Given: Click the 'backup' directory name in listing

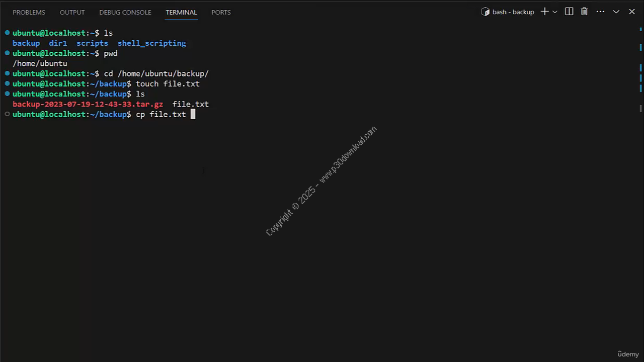Looking at the screenshot, I should tap(26, 43).
